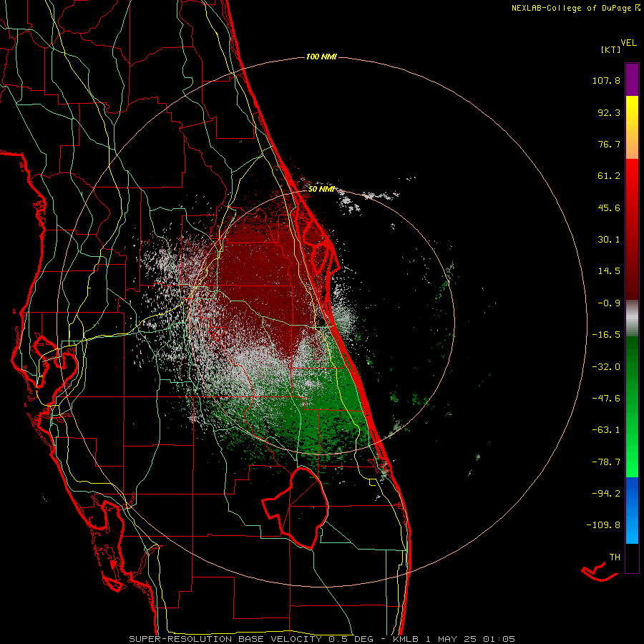This screenshot has width=644, height=644.
Task: Click the [KT] units label
Action: click(x=610, y=49)
